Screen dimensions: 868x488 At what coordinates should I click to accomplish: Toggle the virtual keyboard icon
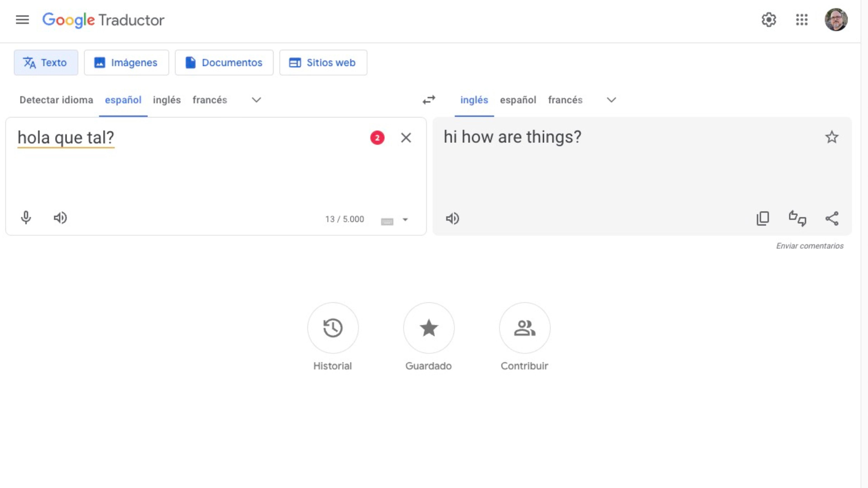click(387, 222)
